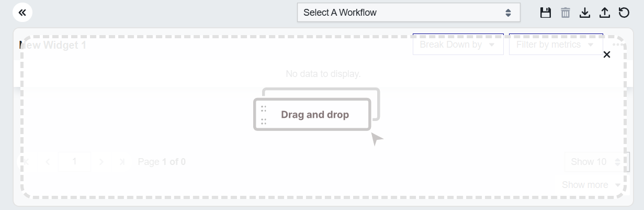Click the reset circular arrow icon
The height and width of the screenshot is (210, 644).
pyautogui.click(x=624, y=13)
